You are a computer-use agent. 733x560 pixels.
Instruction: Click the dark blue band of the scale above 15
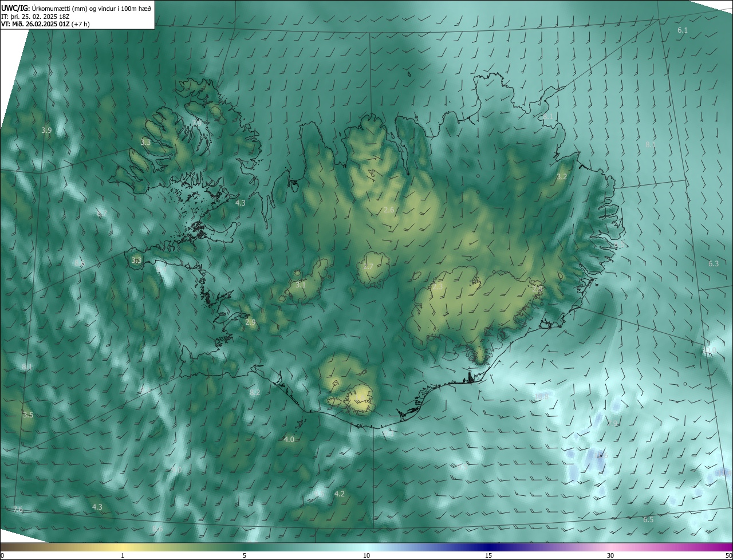(x=488, y=547)
